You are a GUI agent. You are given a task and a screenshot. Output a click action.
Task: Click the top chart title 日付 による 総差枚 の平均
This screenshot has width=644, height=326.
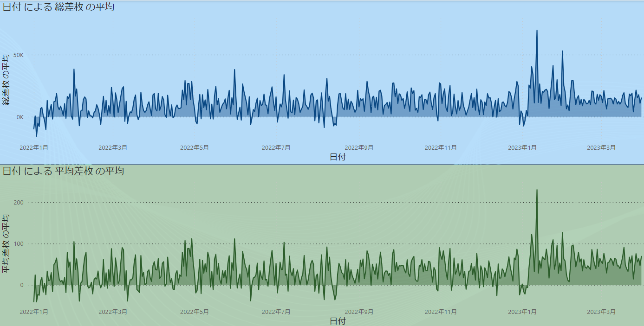(59, 7)
